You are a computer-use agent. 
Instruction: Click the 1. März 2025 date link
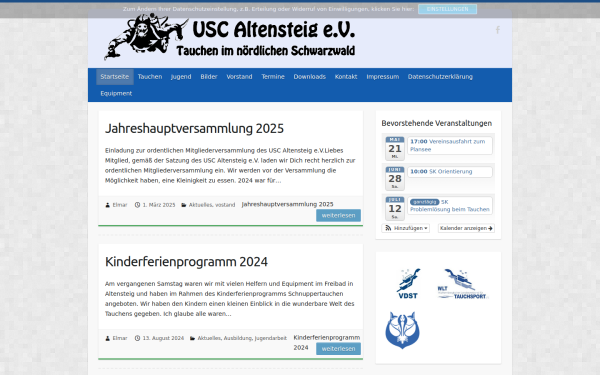click(x=159, y=205)
